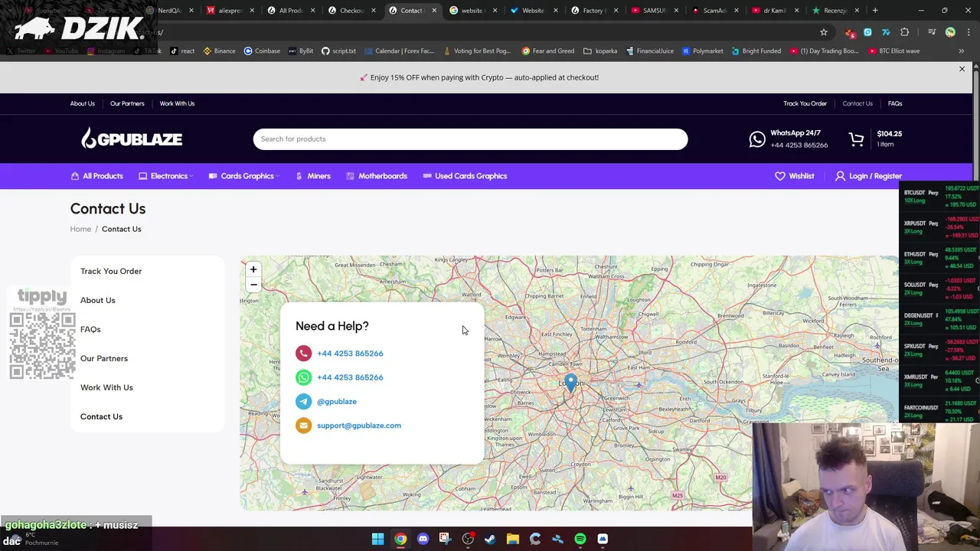Open a new browser tab

point(875,11)
